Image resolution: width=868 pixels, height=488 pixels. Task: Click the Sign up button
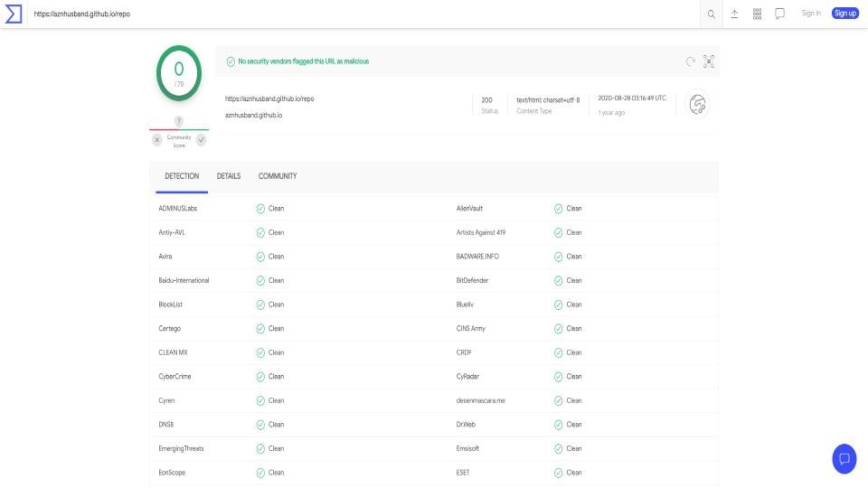tap(844, 14)
